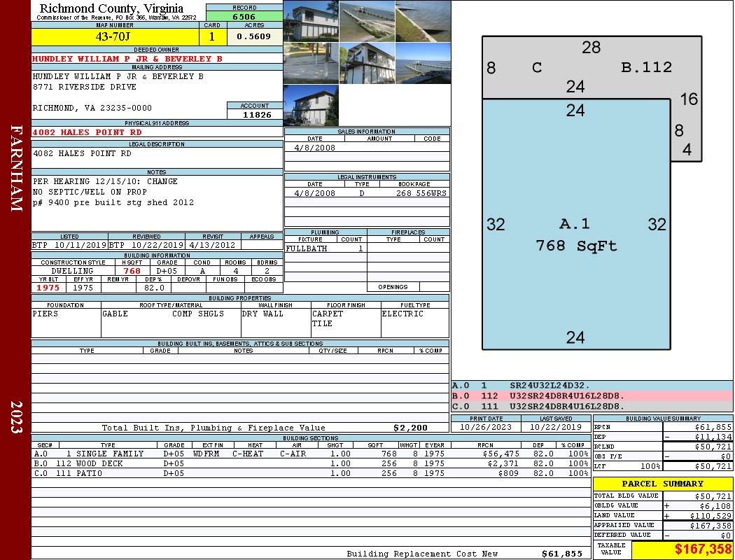The height and width of the screenshot is (560, 735).
Task: Click the account number 11826
Action: click(x=256, y=114)
